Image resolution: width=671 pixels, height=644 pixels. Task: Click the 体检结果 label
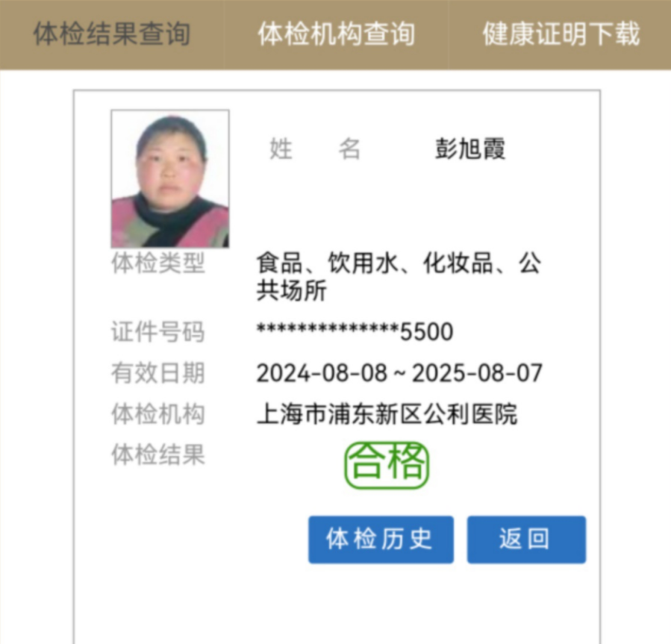click(158, 454)
